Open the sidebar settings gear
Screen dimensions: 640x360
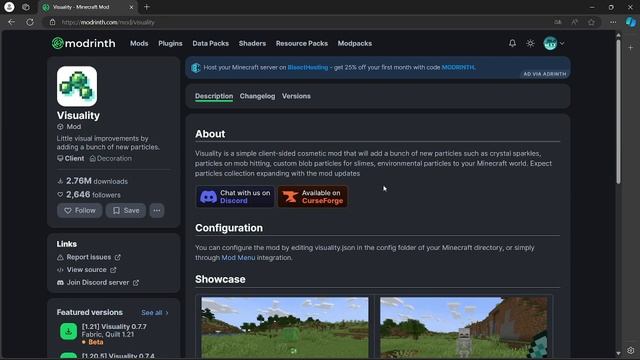pyautogui.click(x=631, y=350)
